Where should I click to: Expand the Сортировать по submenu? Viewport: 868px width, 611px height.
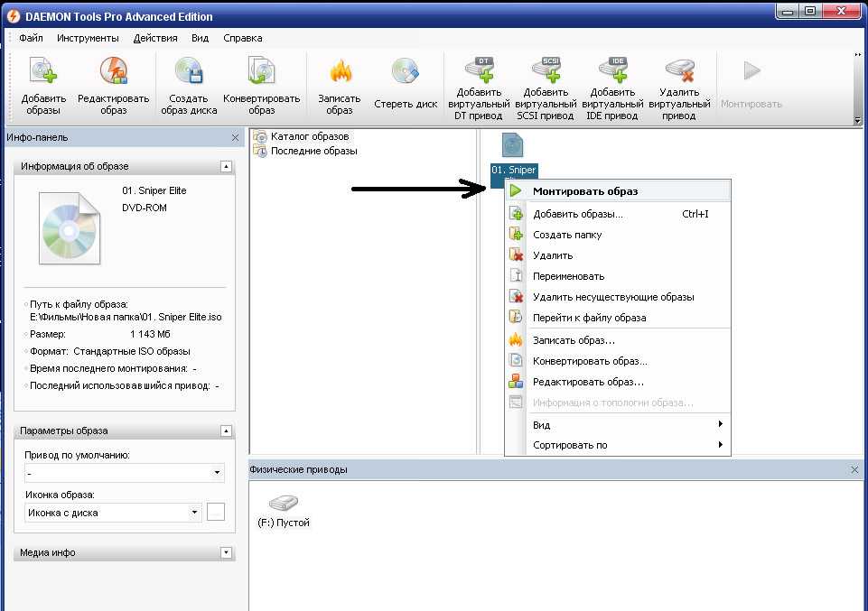tap(618, 445)
